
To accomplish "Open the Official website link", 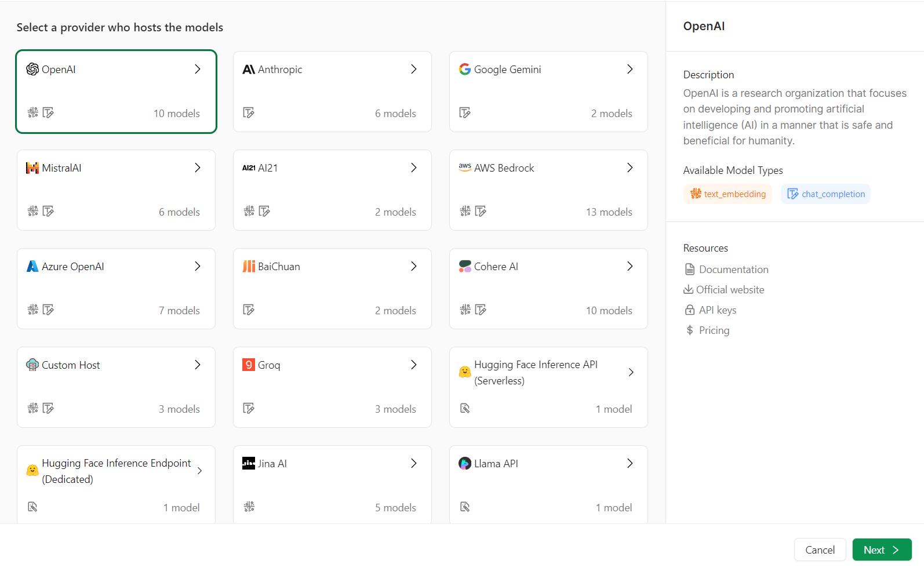I will tap(724, 290).
